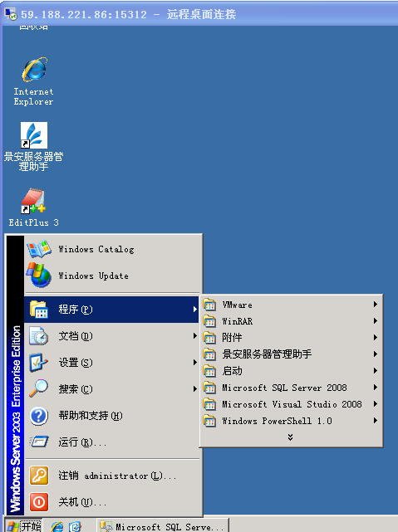Expand the 搜索 search submenu
This screenshot has width=398, height=532.
(x=113, y=389)
